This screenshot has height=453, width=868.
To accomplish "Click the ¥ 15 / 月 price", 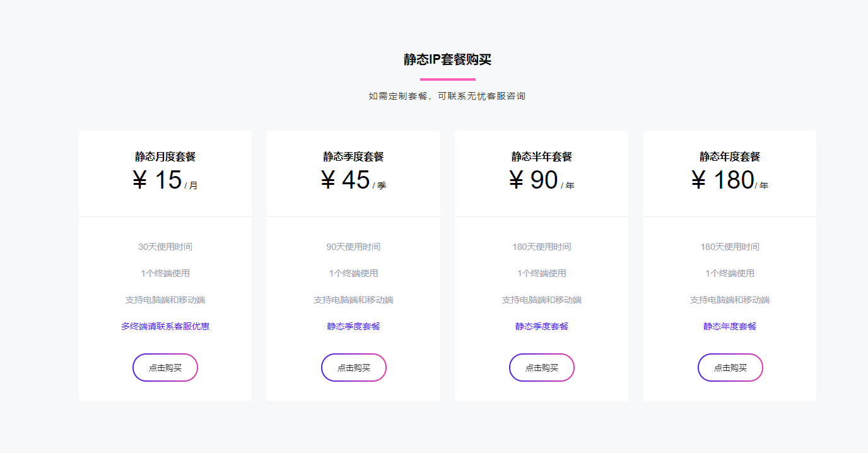I will [x=165, y=180].
